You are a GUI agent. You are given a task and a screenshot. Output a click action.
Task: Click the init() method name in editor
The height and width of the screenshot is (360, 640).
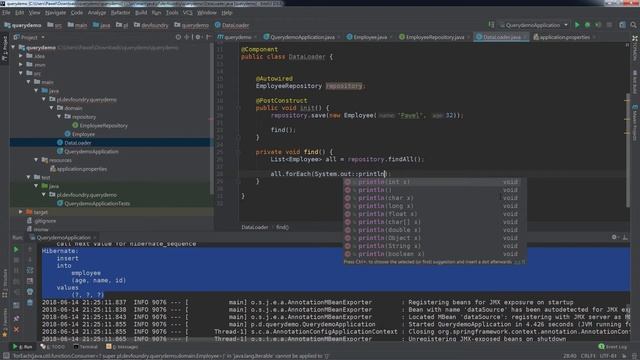[307, 108]
